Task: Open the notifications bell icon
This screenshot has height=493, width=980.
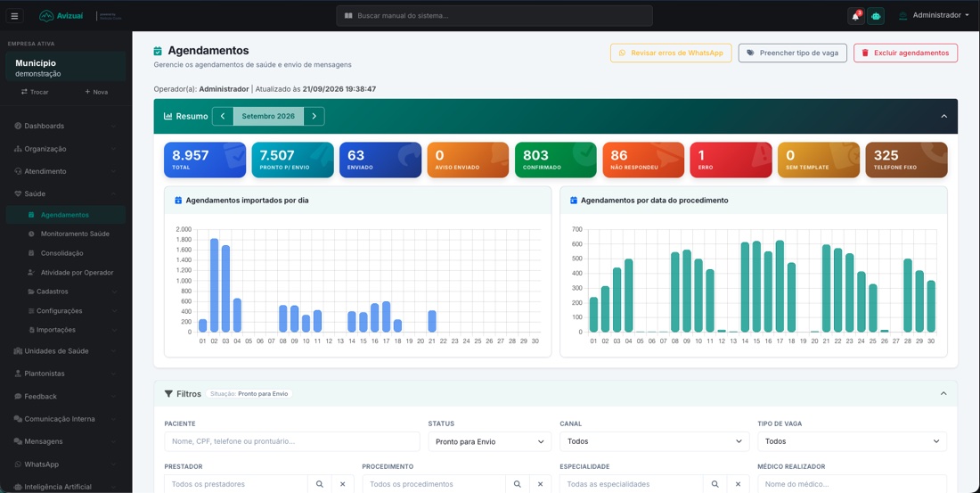Action: (855, 16)
